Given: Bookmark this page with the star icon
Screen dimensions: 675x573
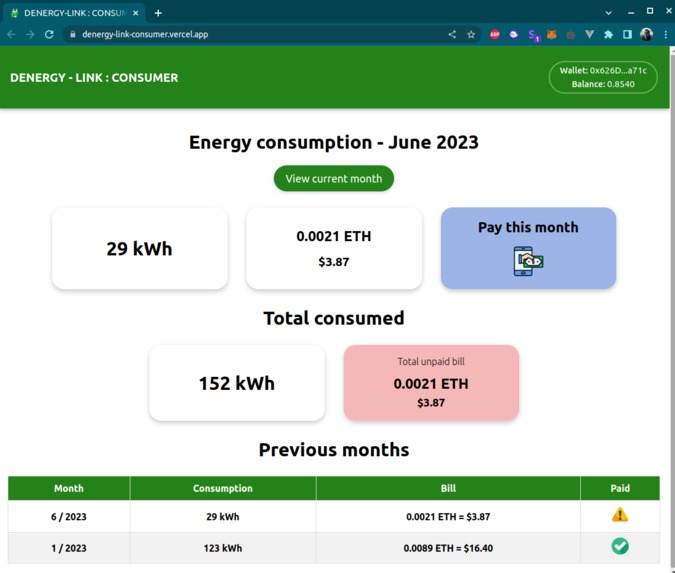Looking at the screenshot, I should point(471,34).
